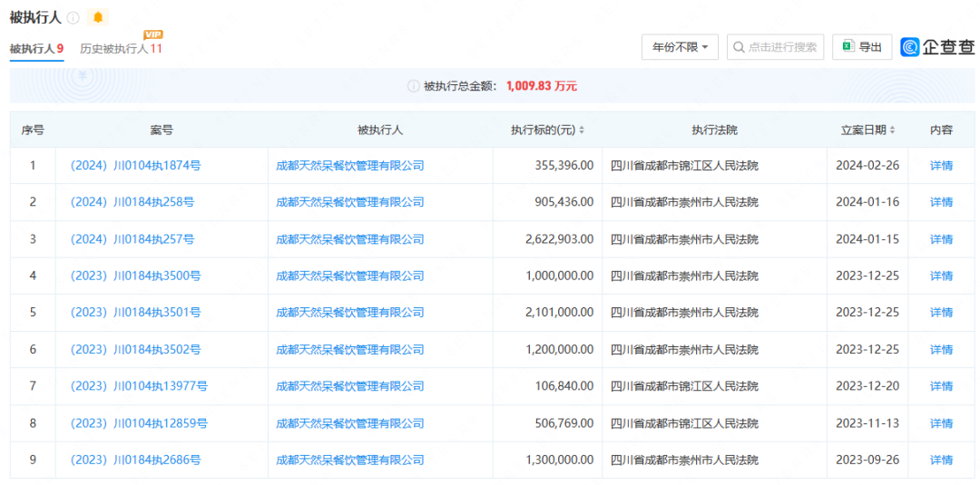Click 四川省成都市崇州市人民法院 in row 9
Image resolution: width=980 pixels, height=485 pixels.
pyautogui.click(x=684, y=460)
